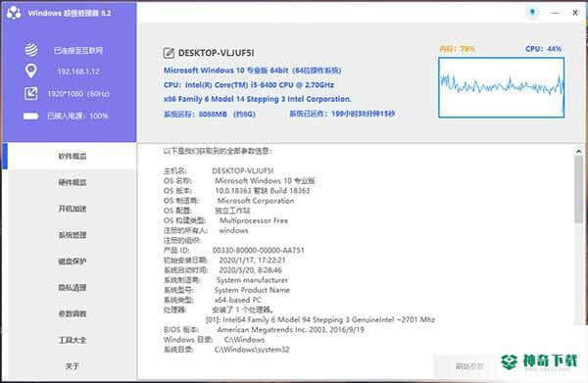Click the 主机名 DESKTOP-VLJUF5I row
The height and width of the screenshot is (383, 588).
tap(219, 170)
